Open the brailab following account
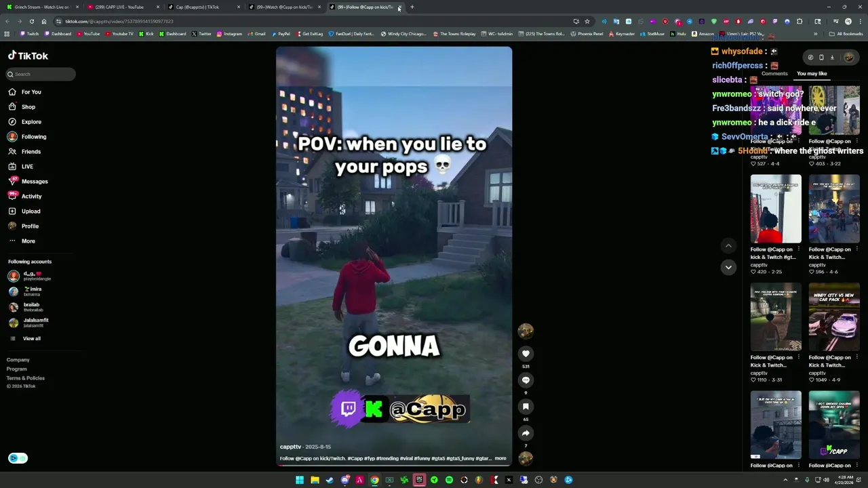The width and height of the screenshot is (868, 488). click(26, 307)
